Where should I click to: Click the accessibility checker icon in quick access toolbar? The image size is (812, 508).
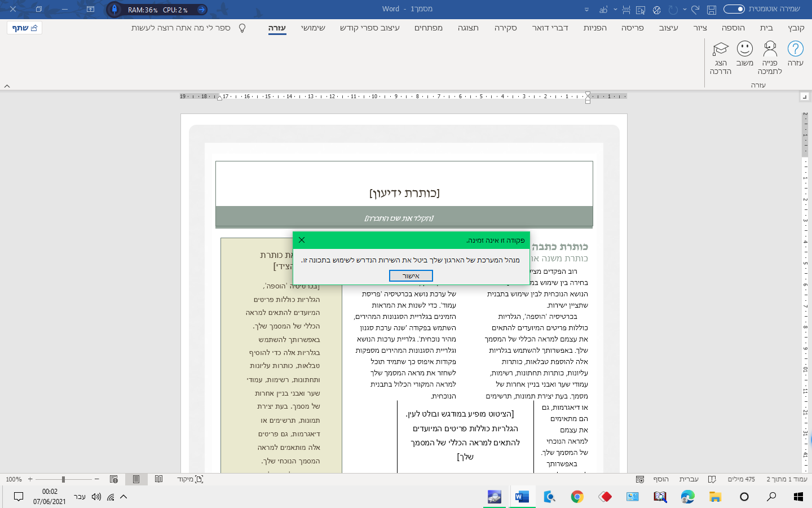click(x=656, y=10)
